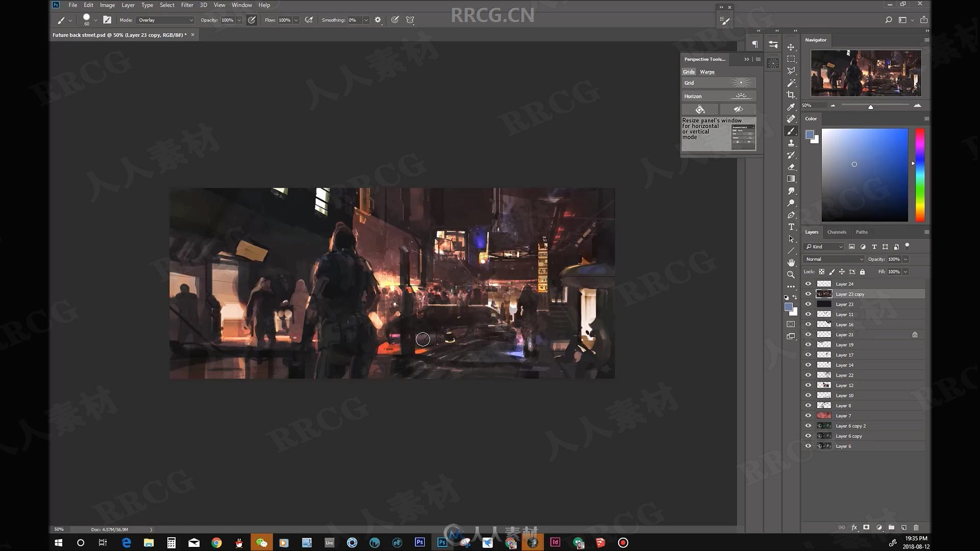Open the Select menu

coord(166,6)
